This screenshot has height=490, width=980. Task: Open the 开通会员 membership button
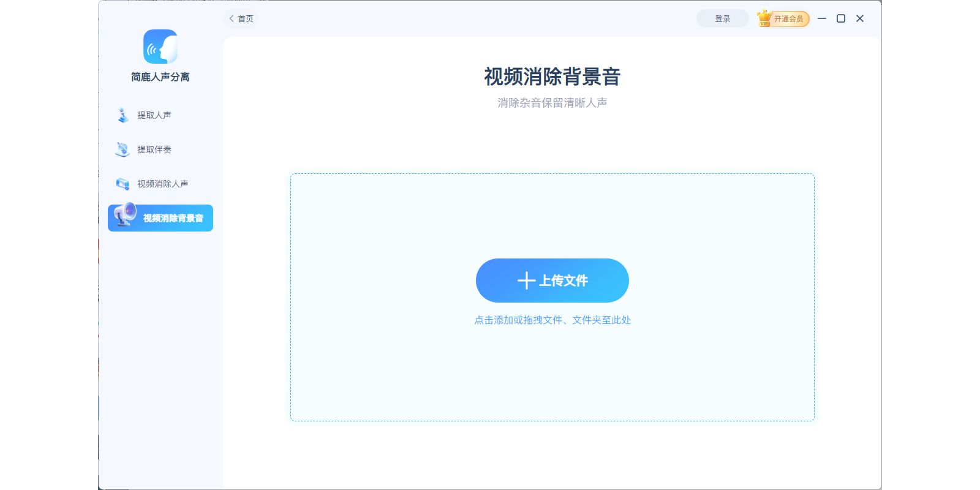point(788,19)
